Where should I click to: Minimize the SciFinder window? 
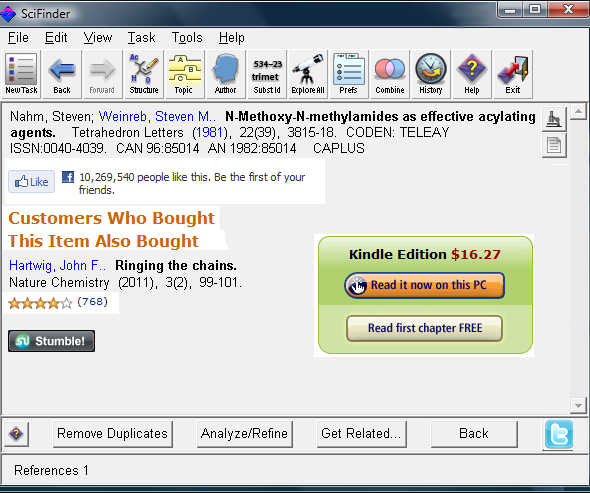510,9
